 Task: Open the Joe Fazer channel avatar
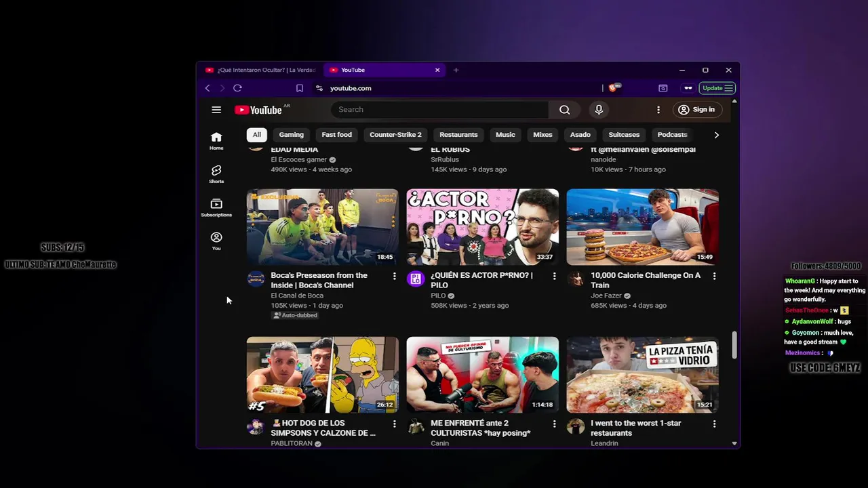[575, 279]
